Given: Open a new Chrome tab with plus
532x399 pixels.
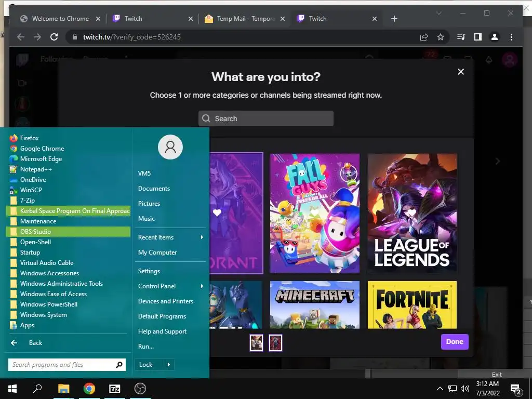Looking at the screenshot, I should coord(394,19).
